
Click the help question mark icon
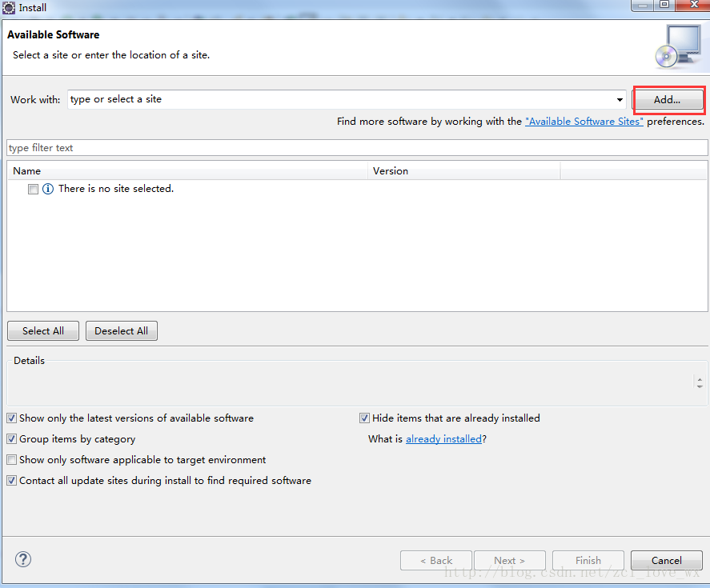(x=22, y=559)
